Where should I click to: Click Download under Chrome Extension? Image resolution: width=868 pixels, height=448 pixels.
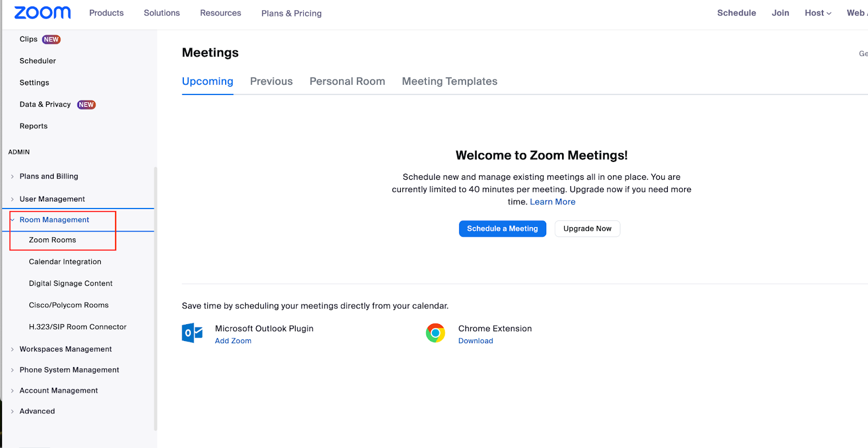[x=476, y=341]
